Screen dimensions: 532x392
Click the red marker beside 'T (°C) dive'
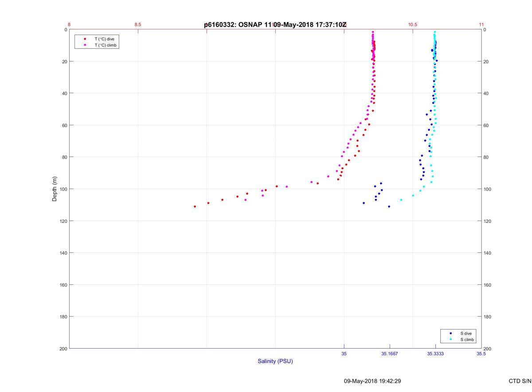tap(85, 39)
